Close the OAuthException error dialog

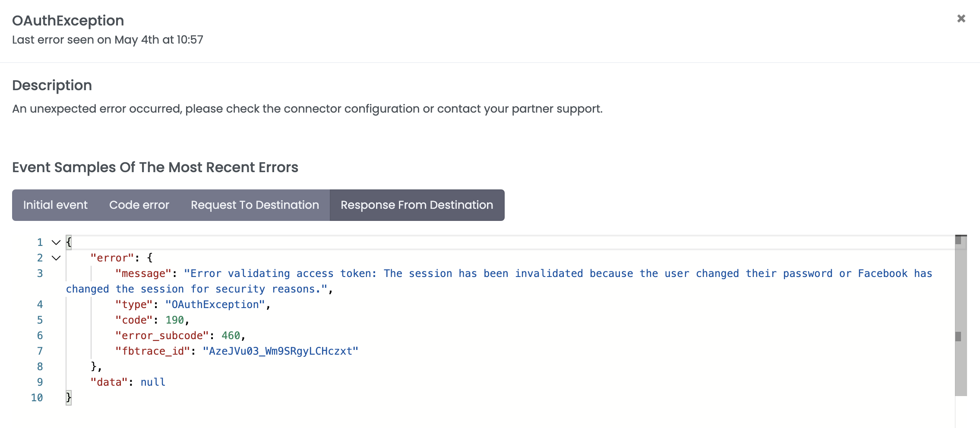[x=961, y=19]
